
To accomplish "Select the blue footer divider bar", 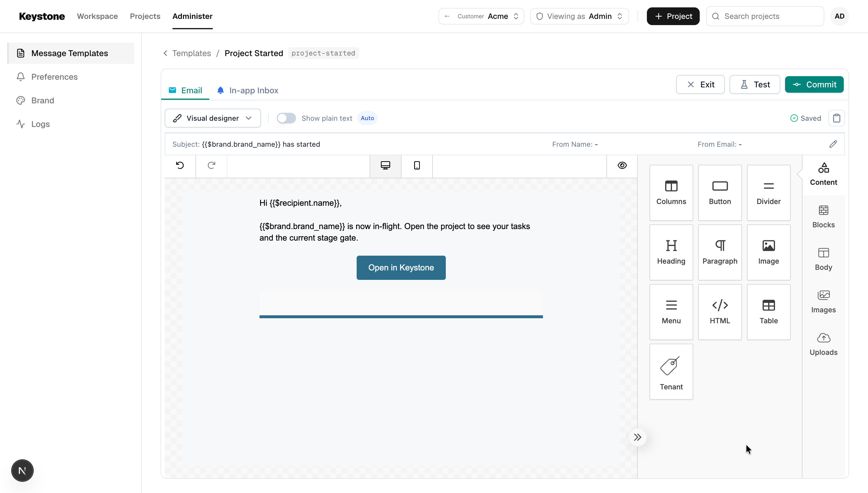I will pyautogui.click(x=401, y=316).
